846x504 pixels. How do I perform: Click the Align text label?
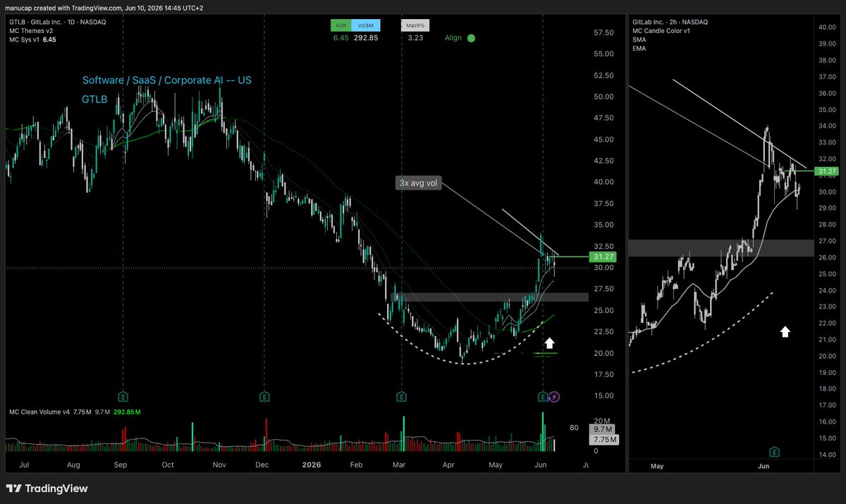click(453, 38)
